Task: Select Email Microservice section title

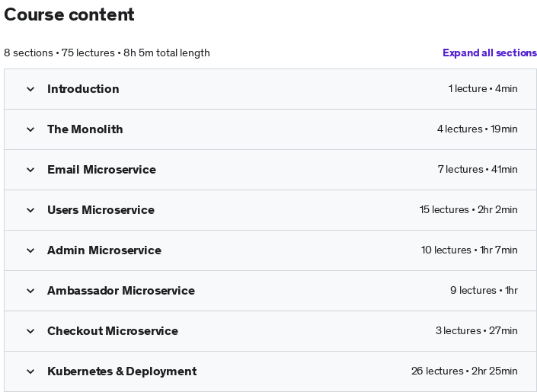Action: coord(102,170)
